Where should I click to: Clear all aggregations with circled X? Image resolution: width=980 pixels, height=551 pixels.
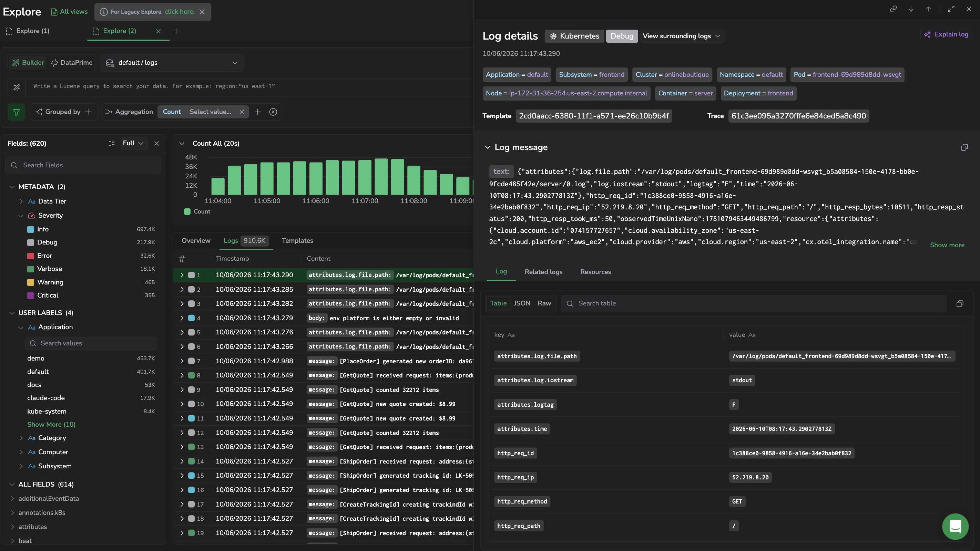point(273,112)
